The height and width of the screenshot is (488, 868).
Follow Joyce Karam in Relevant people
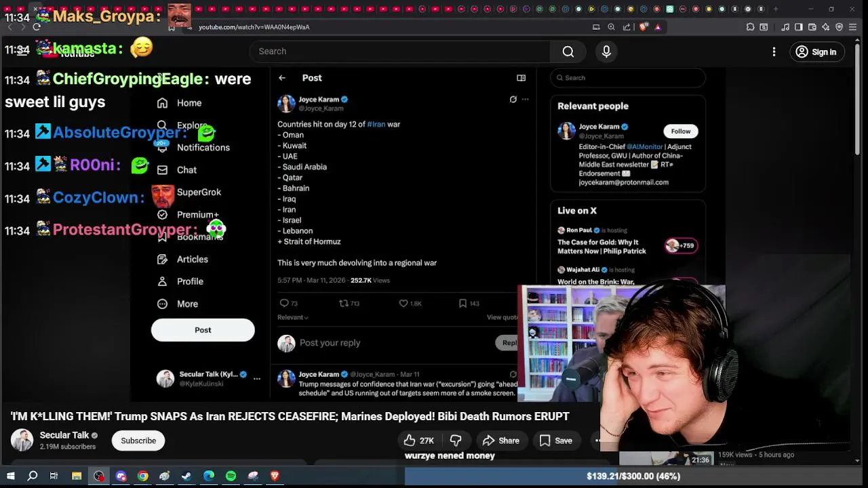[x=681, y=131]
